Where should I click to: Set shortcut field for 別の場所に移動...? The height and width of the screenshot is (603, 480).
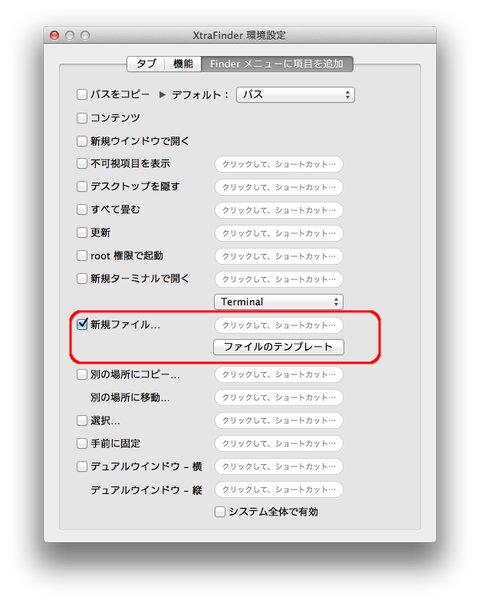tap(279, 398)
